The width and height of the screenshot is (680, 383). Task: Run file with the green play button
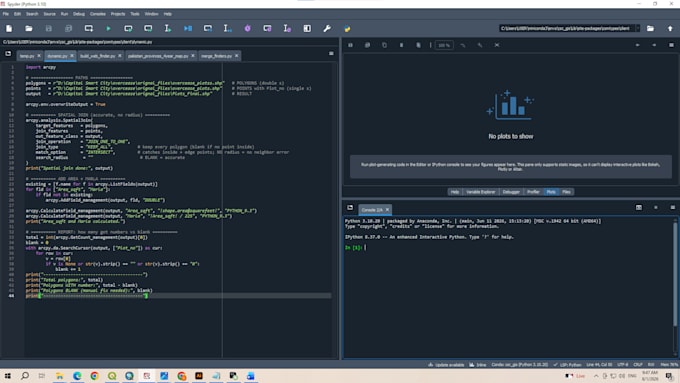(x=108, y=29)
